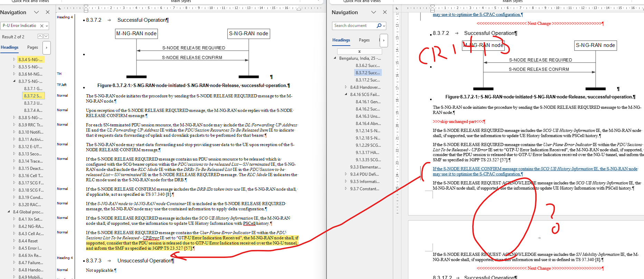
Task: Close the left Navigation pane
Action: tap(48, 12)
